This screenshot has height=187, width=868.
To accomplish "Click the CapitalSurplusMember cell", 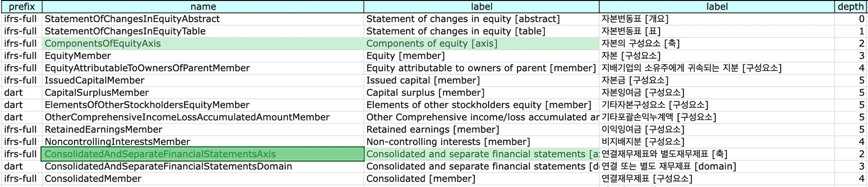I will (x=96, y=92).
